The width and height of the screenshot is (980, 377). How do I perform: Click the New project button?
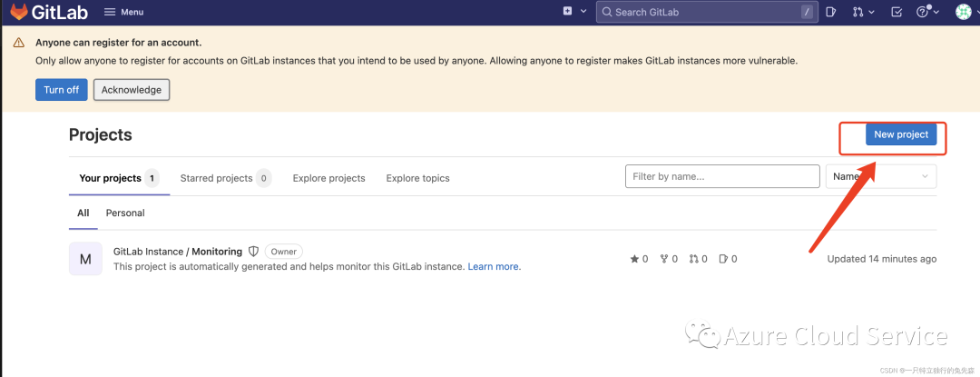901,134
